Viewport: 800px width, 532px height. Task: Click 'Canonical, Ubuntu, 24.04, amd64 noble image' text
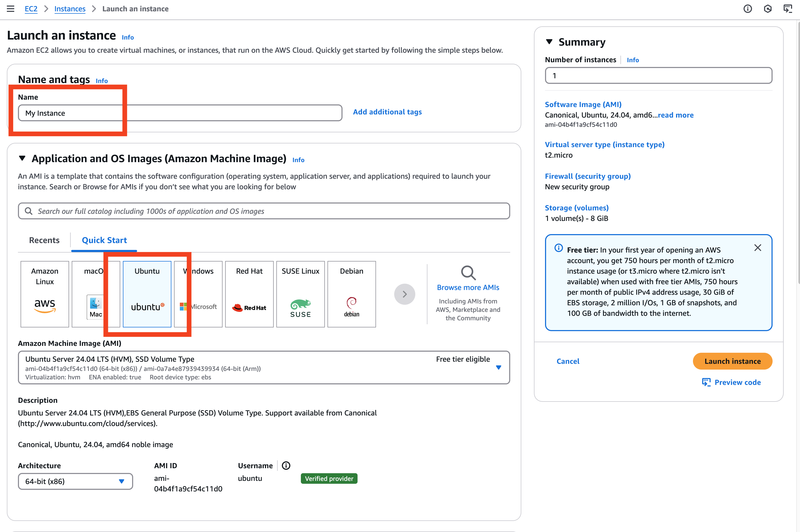(x=95, y=444)
